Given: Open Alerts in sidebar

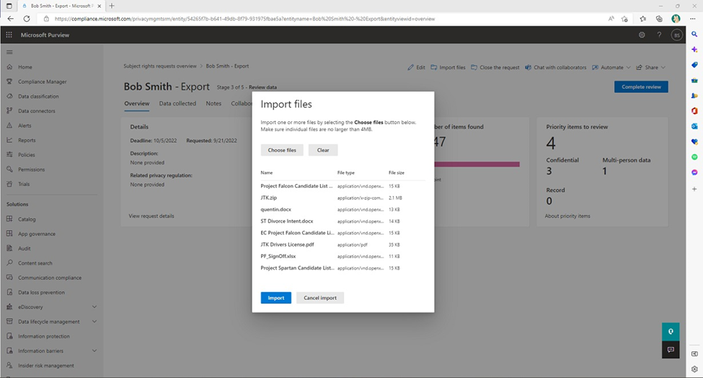Looking at the screenshot, I should 25,126.
